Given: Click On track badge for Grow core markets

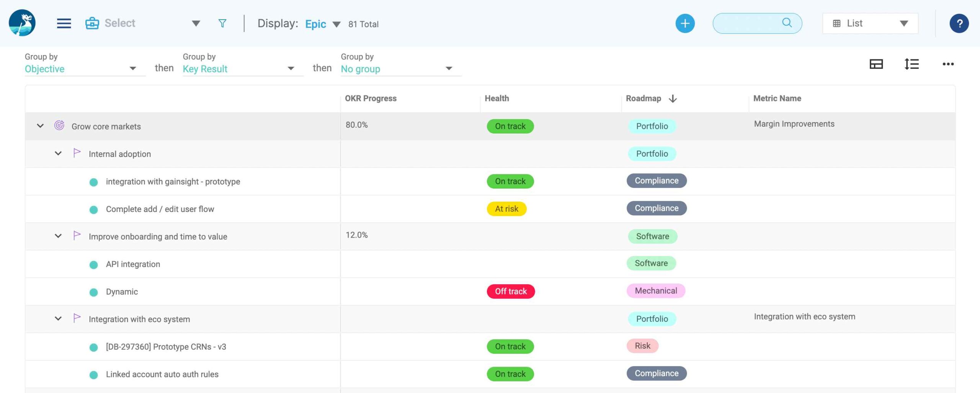Looking at the screenshot, I should pos(510,126).
